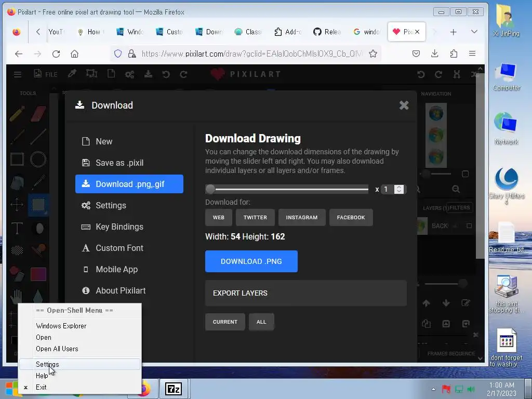
Task: Undo using the left toolbar undo arrow
Action: pyautogui.click(x=166, y=74)
